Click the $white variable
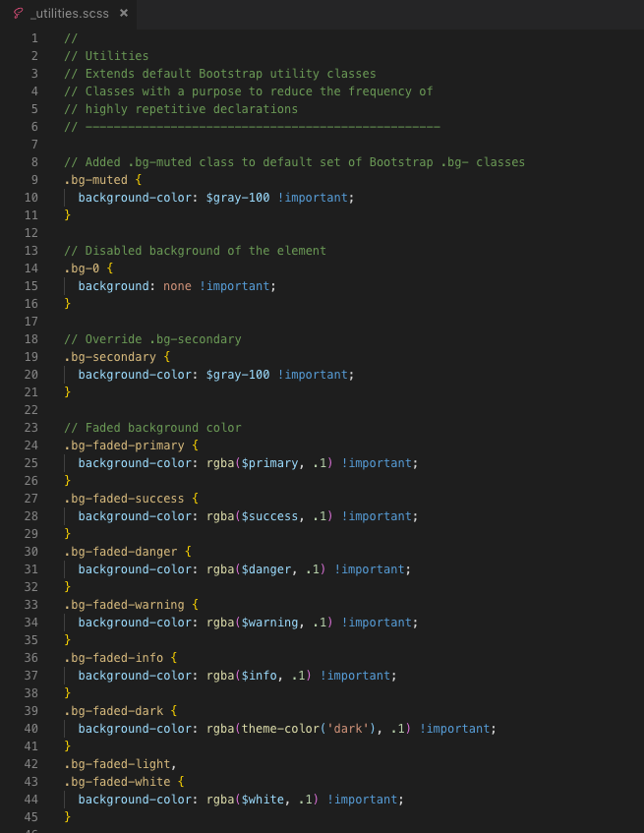This screenshot has height=833, width=644. pyautogui.click(x=258, y=800)
